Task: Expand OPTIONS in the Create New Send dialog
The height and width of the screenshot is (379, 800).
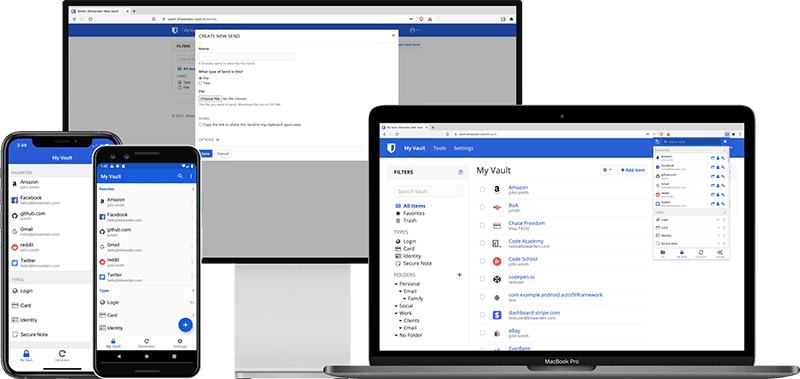Action: (x=209, y=139)
